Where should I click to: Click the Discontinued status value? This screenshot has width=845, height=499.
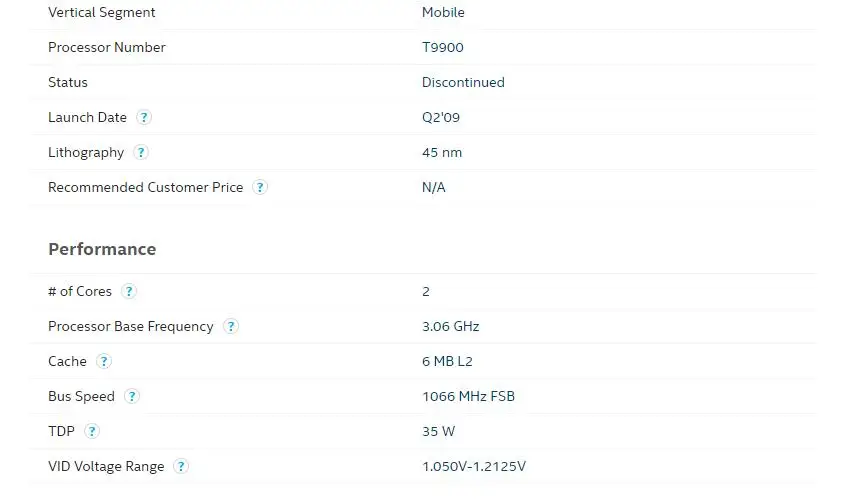point(463,82)
